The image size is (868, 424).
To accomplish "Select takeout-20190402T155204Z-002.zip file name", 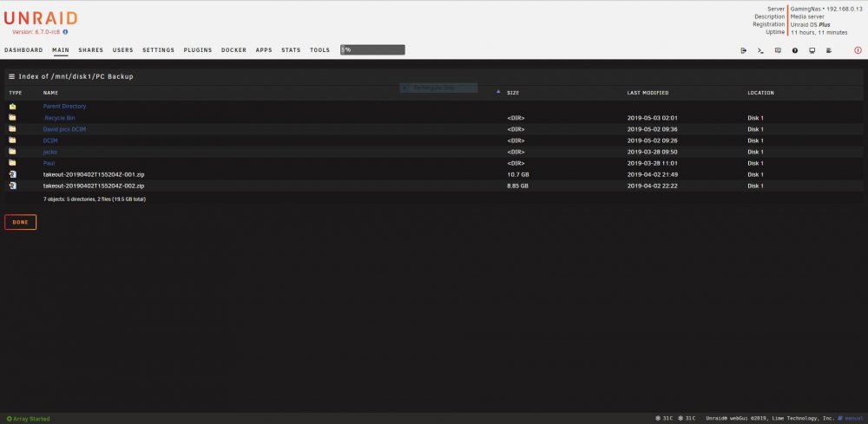I will [94, 186].
